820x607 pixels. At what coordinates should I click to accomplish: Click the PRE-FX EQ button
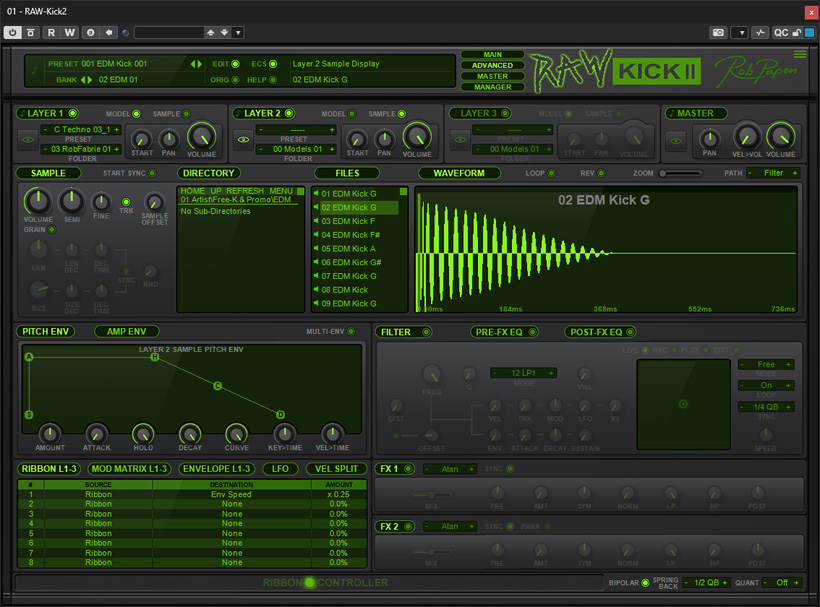(504, 332)
